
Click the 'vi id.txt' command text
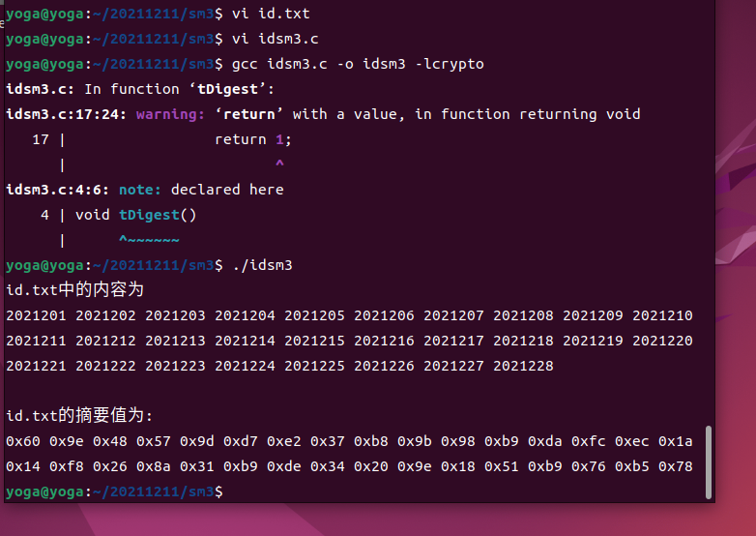[271, 14]
